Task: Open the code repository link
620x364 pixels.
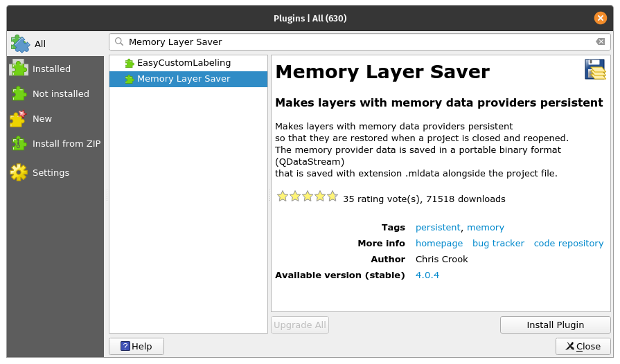Action: pyautogui.click(x=569, y=243)
